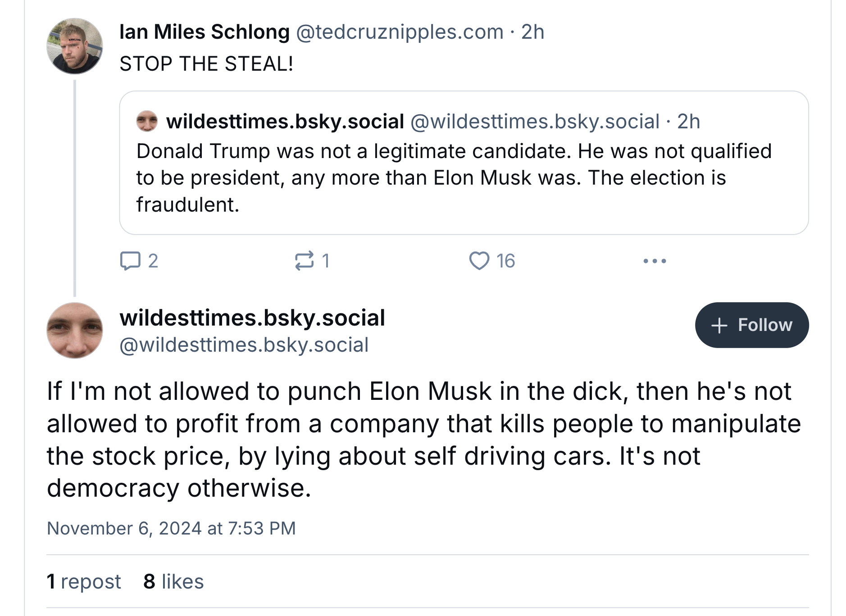Click the reply speech bubble icon

[x=130, y=261]
